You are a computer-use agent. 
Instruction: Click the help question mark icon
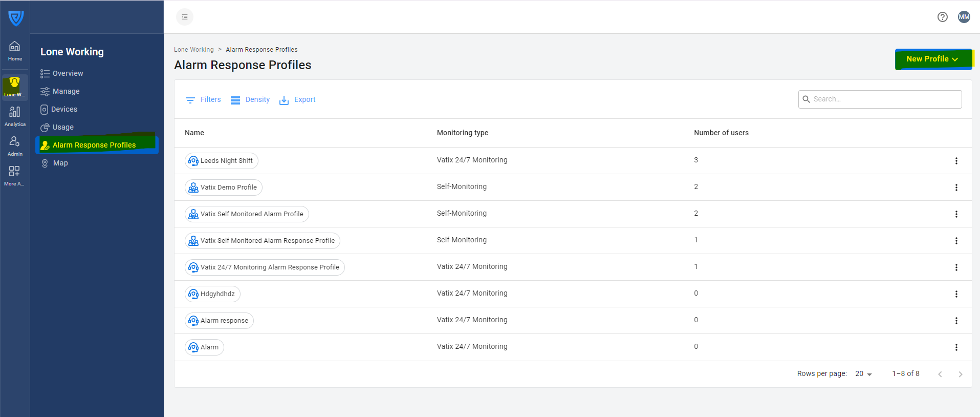click(x=942, y=17)
